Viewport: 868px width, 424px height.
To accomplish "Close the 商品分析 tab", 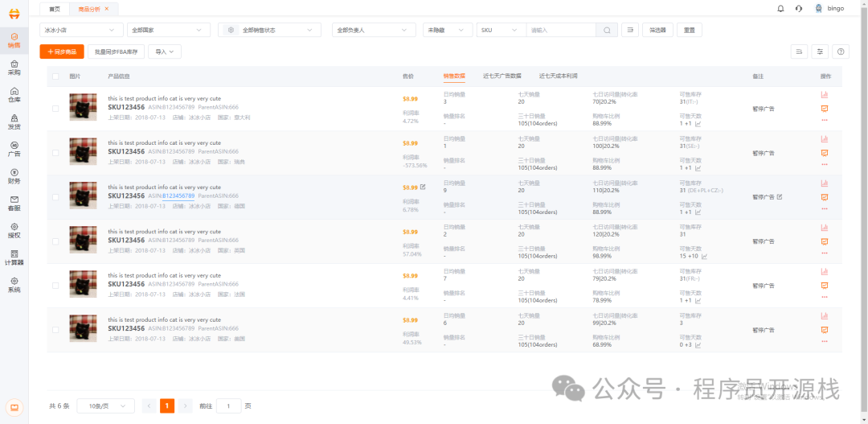I will click(x=107, y=9).
